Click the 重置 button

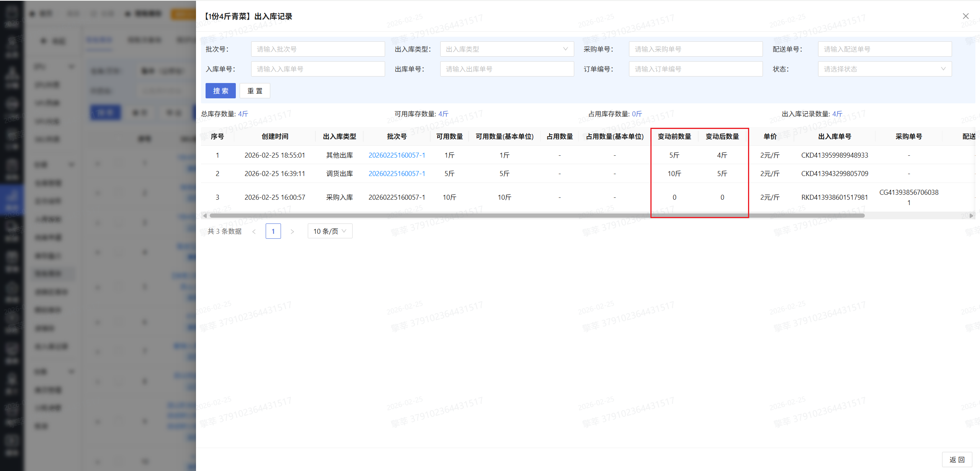pos(255,91)
